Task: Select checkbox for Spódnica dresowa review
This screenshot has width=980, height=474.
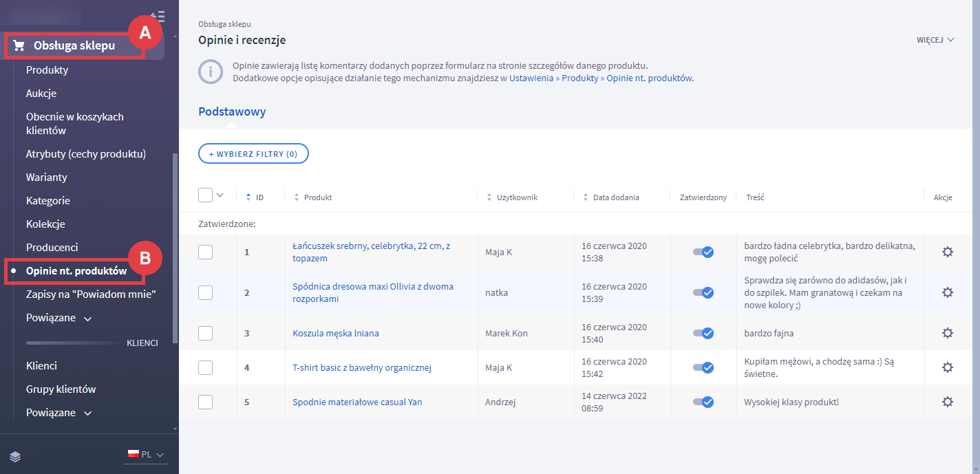Action: (x=205, y=292)
